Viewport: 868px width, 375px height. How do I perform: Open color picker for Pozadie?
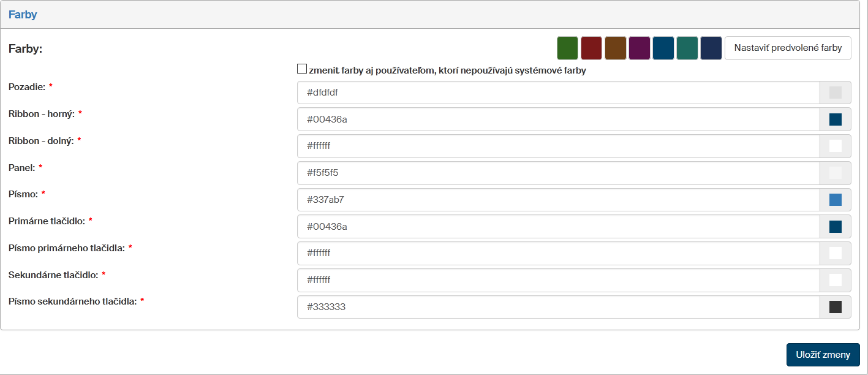(x=835, y=93)
